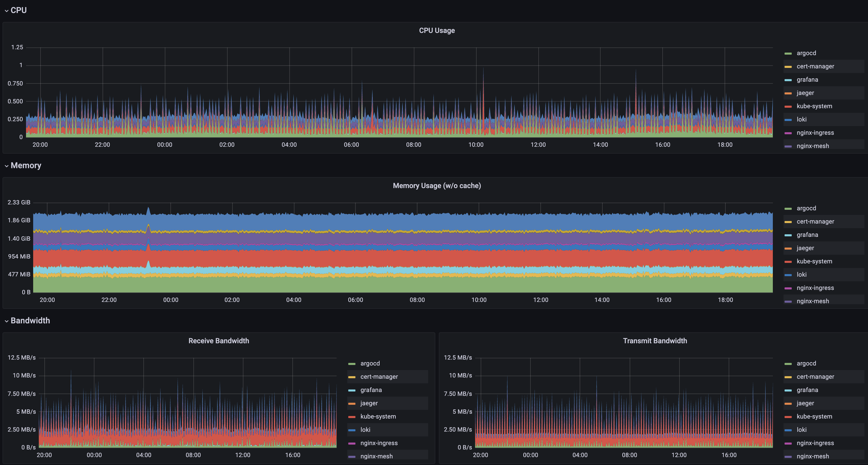Collapse the CPU row chevron
The image size is (868, 465).
(x=6, y=11)
